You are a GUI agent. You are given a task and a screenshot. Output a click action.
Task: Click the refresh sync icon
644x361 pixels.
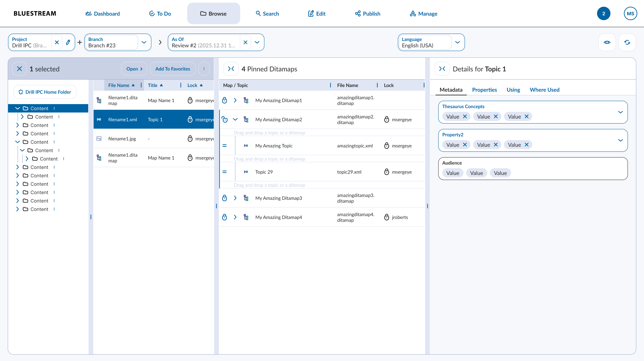(627, 42)
